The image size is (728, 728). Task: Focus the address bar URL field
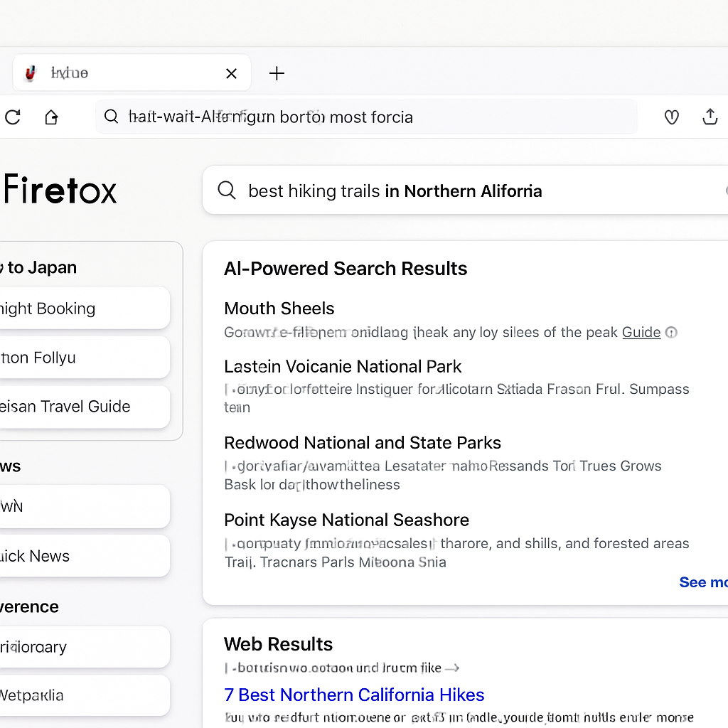[x=366, y=117]
